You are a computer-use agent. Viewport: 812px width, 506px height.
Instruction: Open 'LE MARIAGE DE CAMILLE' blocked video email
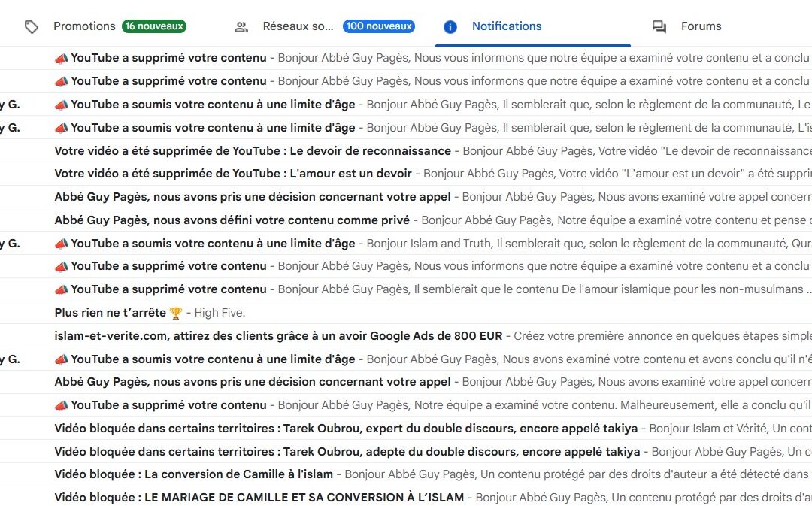(x=406, y=497)
